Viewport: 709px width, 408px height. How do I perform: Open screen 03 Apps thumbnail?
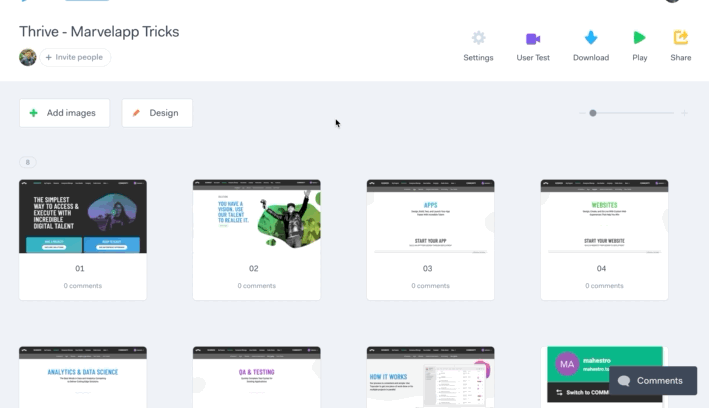[430, 216]
